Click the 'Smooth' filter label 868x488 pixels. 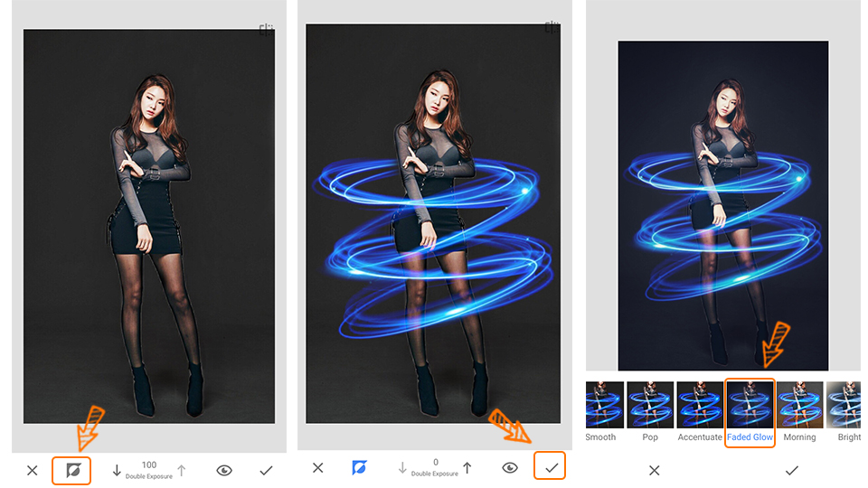point(600,437)
